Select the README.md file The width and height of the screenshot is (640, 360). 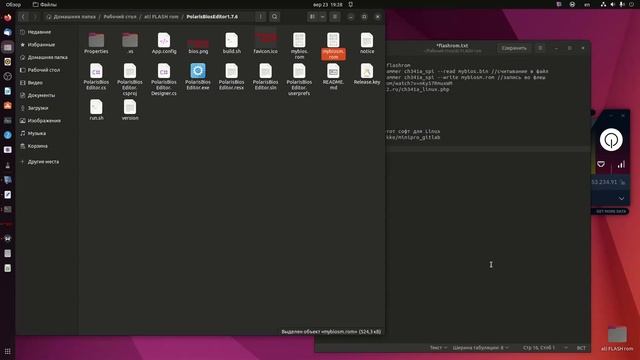click(x=333, y=76)
